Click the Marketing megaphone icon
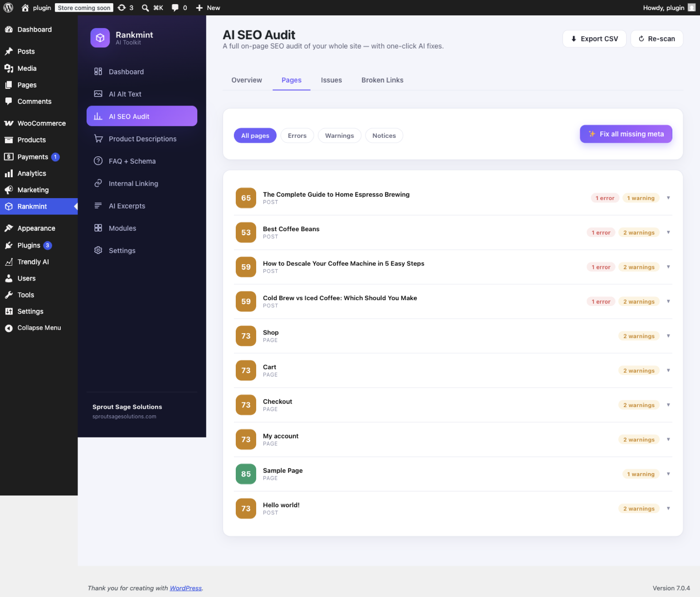Image resolution: width=700 pixels, height=597 pixels. click(9, 190)
